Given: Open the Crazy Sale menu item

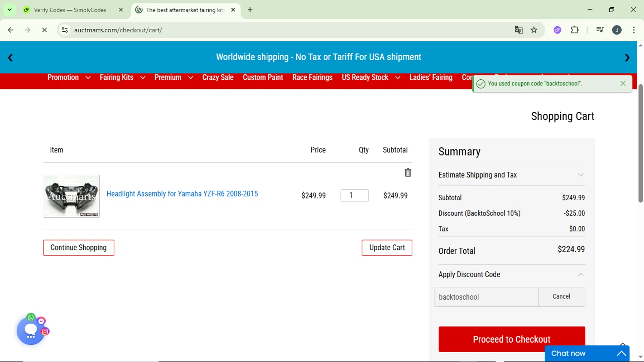Looking at the screenshot, I should coord(218,77).
